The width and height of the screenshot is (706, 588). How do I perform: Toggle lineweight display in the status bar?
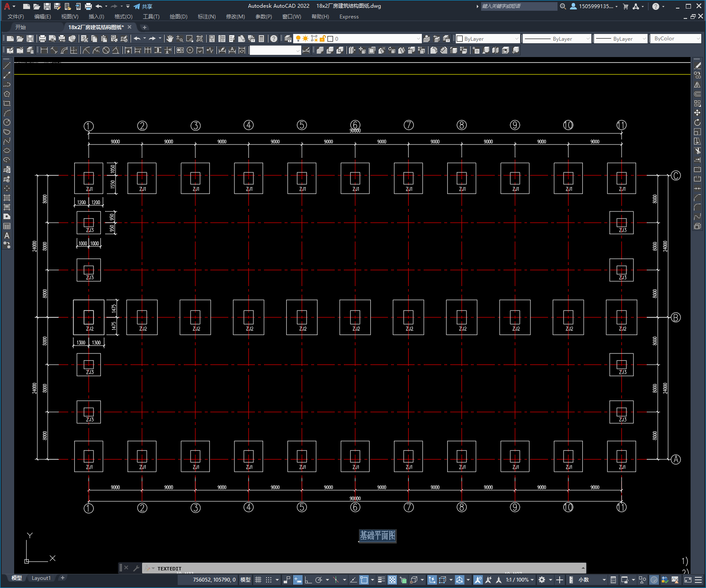(382, 580)
